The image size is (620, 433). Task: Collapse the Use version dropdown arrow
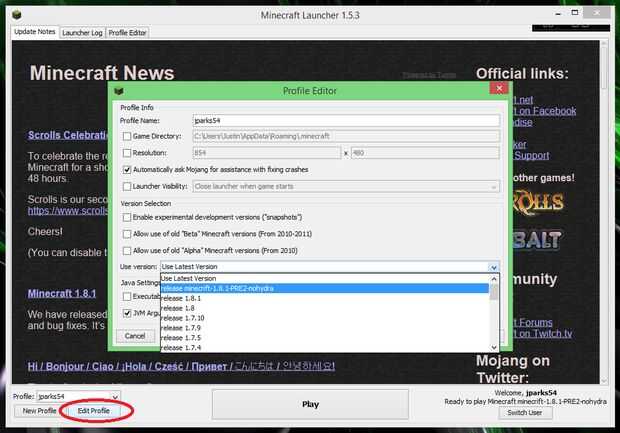[x=493, y=267]
